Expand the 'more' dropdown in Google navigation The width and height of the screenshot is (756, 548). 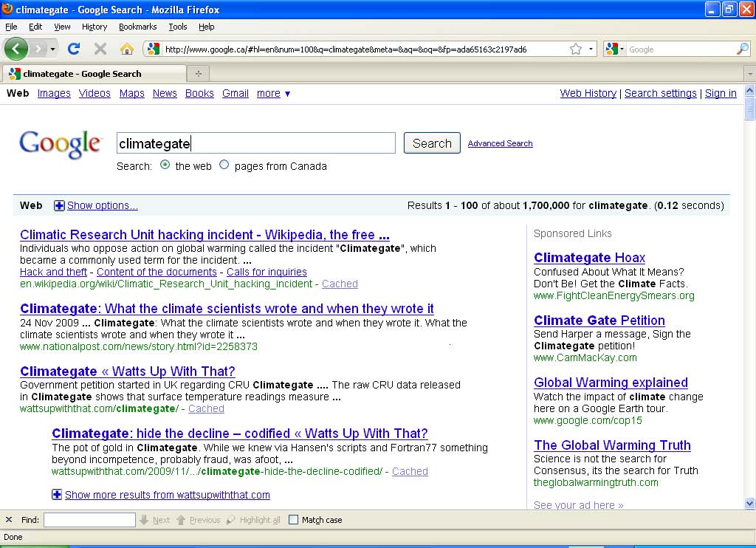coord(273,93)
